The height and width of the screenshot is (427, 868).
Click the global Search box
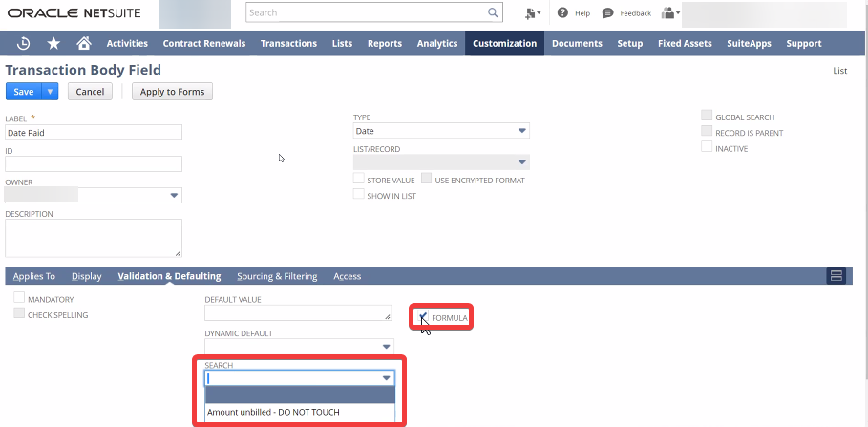click(x=374, y=12)
